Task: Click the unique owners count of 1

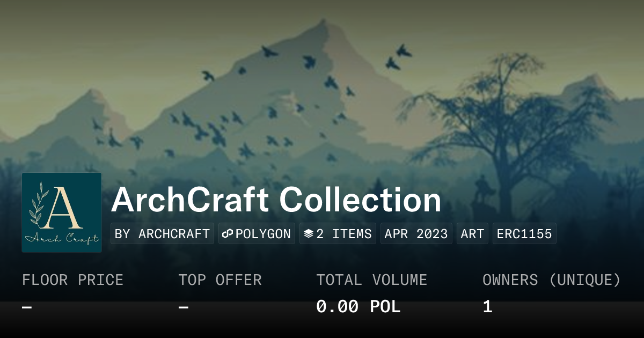Action: coord(487,307)
